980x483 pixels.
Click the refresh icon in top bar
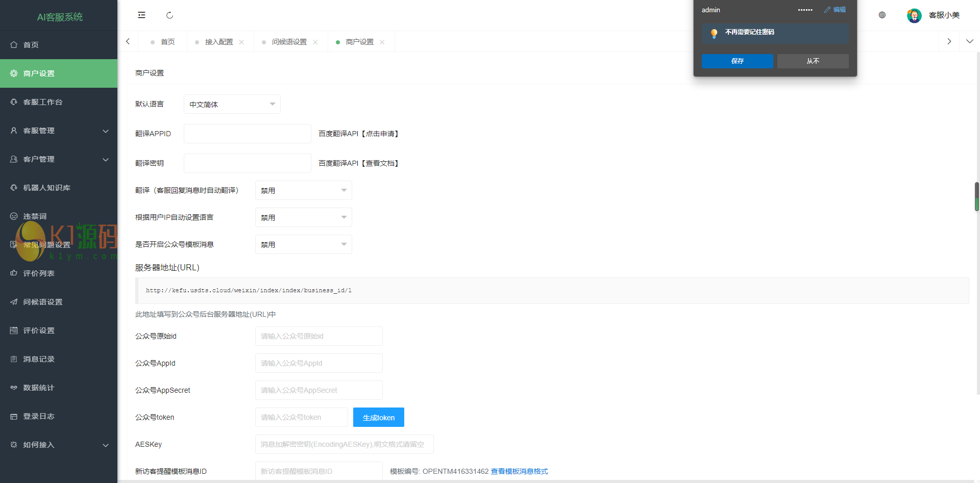tap(169, 15)
